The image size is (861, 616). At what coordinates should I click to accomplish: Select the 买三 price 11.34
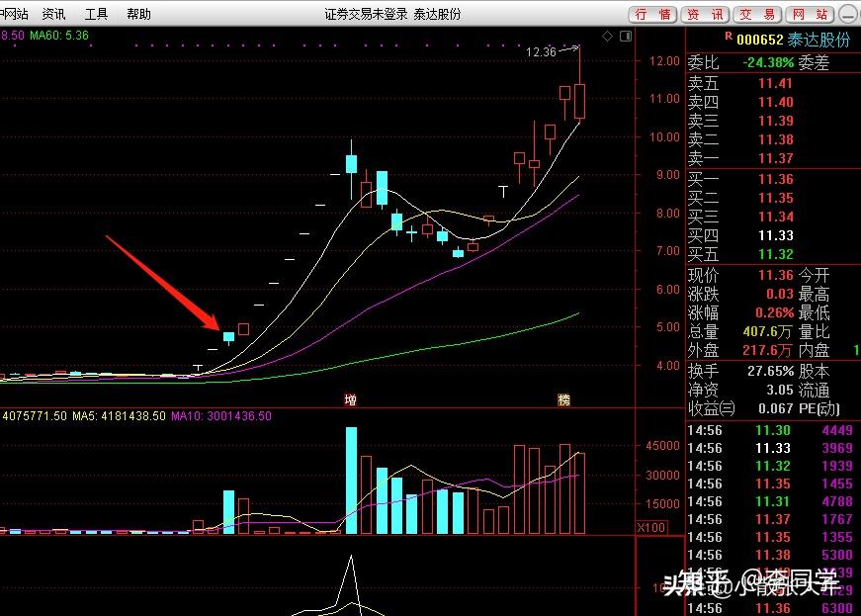click(775, 217)
